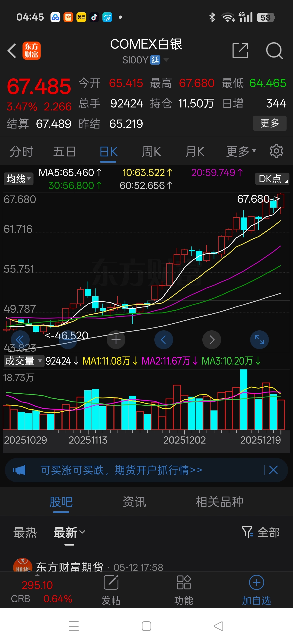This screenshot has height=644, width=293.
Task: Tap Android back triangle button
Action: click(x=219, y=626)
